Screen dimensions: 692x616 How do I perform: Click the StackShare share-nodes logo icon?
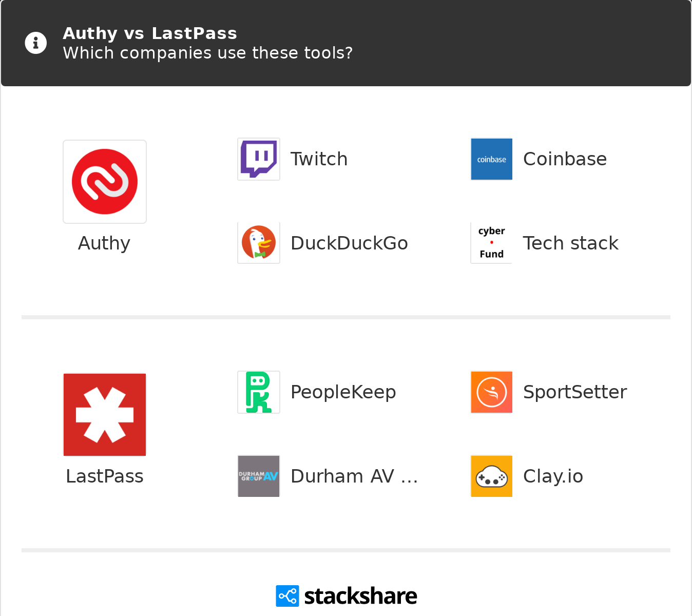(287, 596)
